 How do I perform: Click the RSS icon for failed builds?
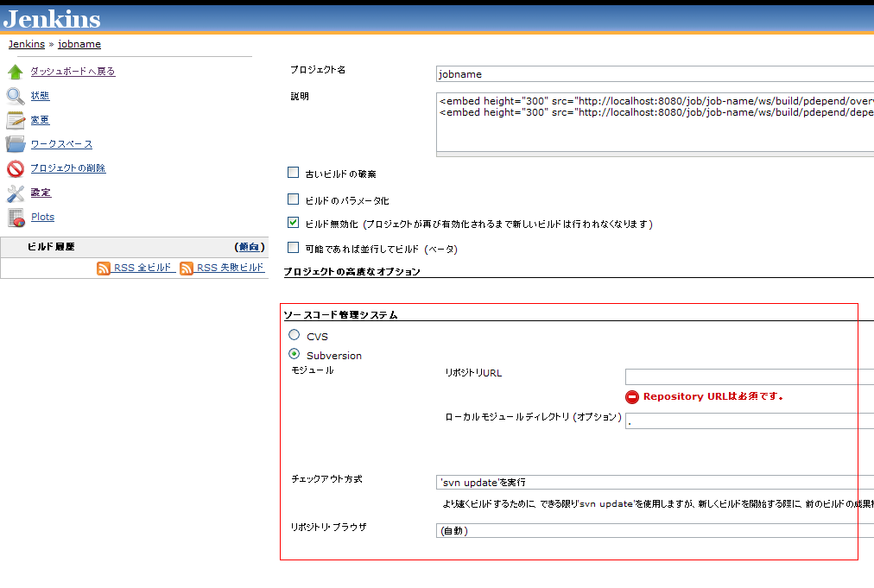point(187,268)
